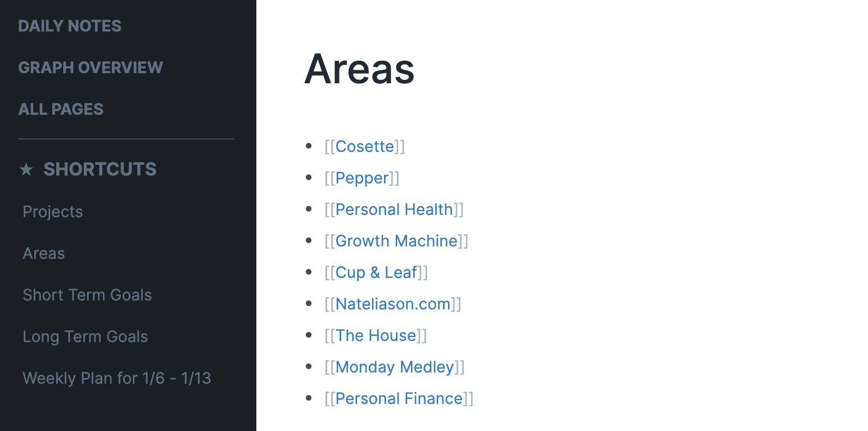Go to All Pages
The height and width of the screenshot is (431, 868).
pos(61,109)
